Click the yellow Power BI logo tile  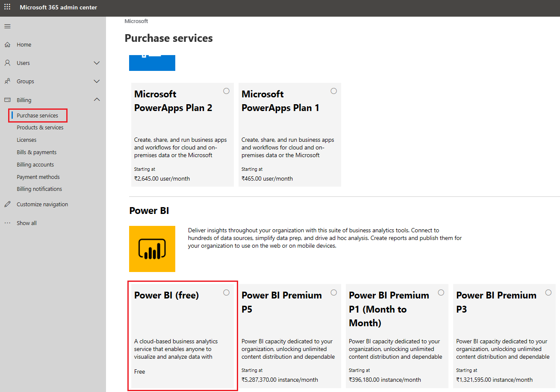click(x=152, y=249)
